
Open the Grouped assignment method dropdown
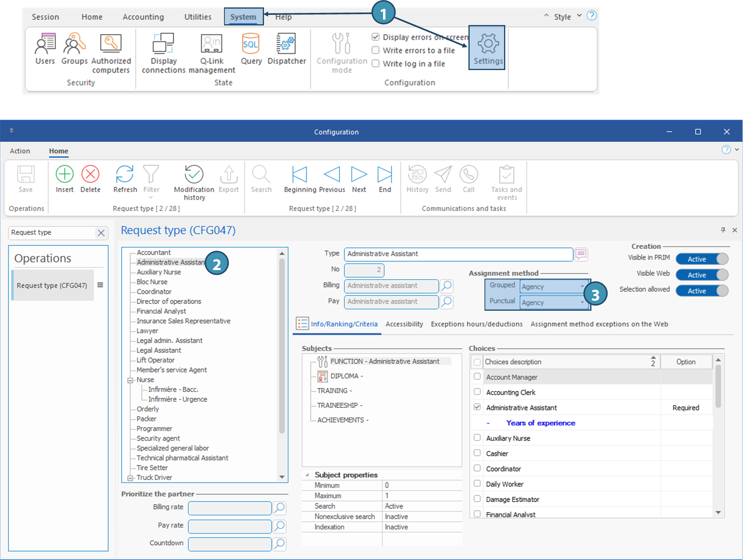582,286
